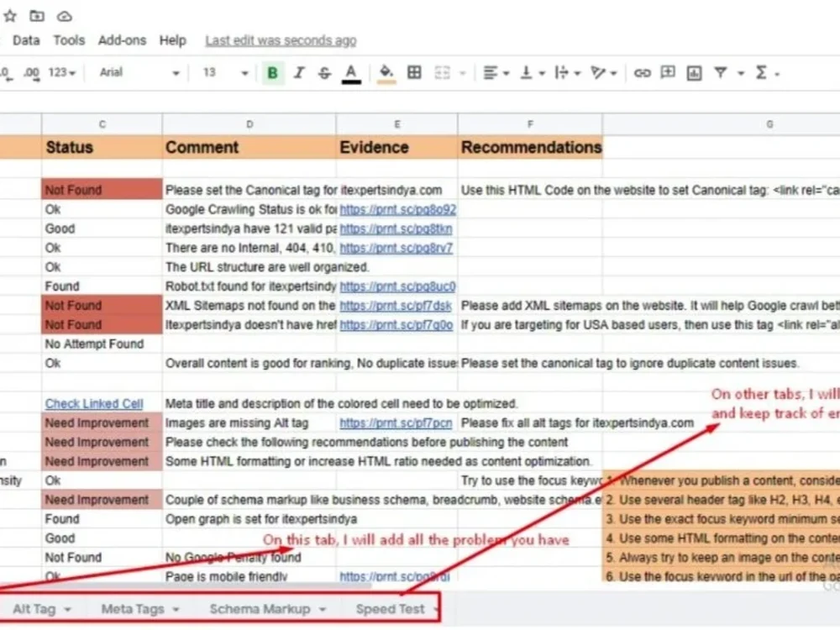Switch to the Meta Tags sheet tab
The height and width of the screenshot is (630, 840).
coord(133,609)
